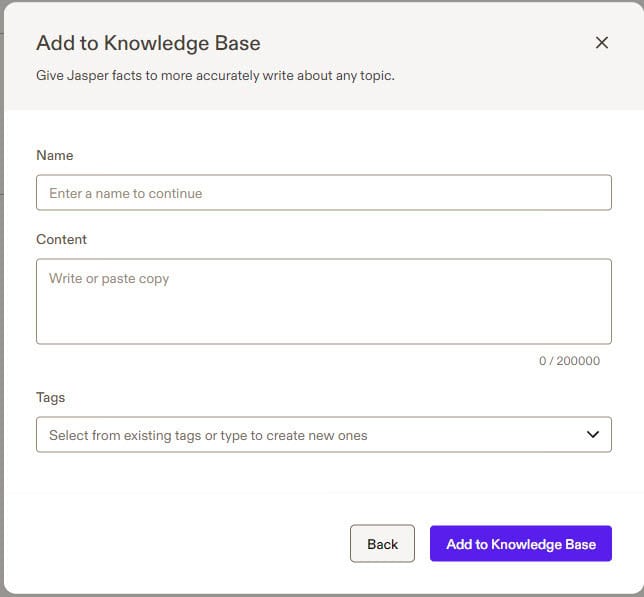
Task: Click the Name input field
Action: tap(324, 193)
